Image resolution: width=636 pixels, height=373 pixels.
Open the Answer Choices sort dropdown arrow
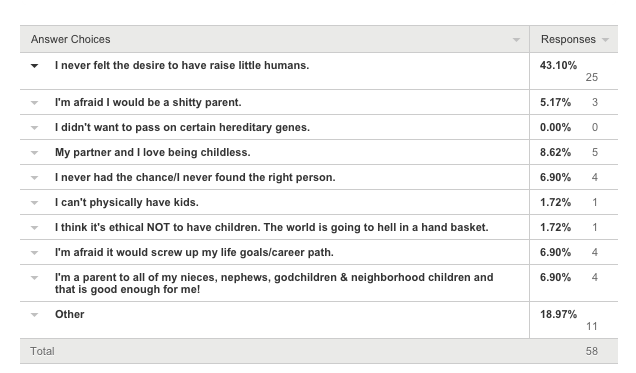pos(516,40)
